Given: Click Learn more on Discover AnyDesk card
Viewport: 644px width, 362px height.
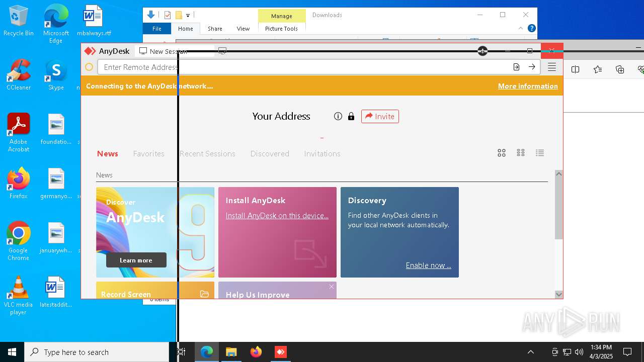Looking at the screenshot, I should coord(136,260).
